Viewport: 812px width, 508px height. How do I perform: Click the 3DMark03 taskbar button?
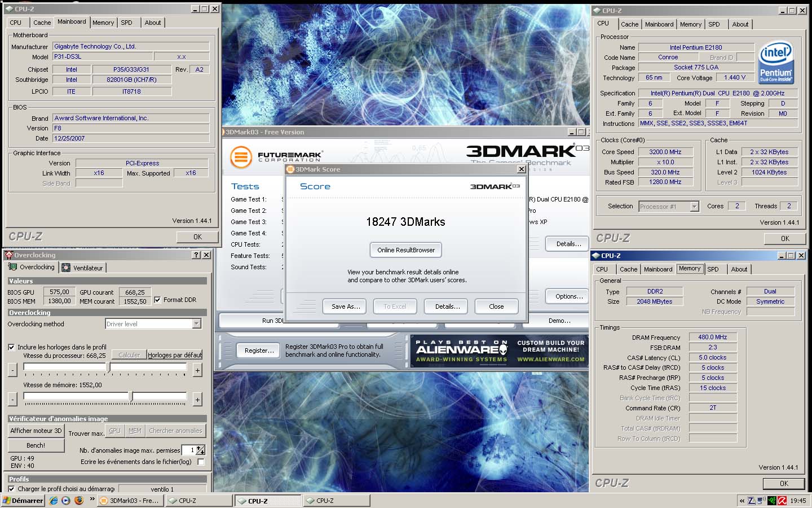130,500
